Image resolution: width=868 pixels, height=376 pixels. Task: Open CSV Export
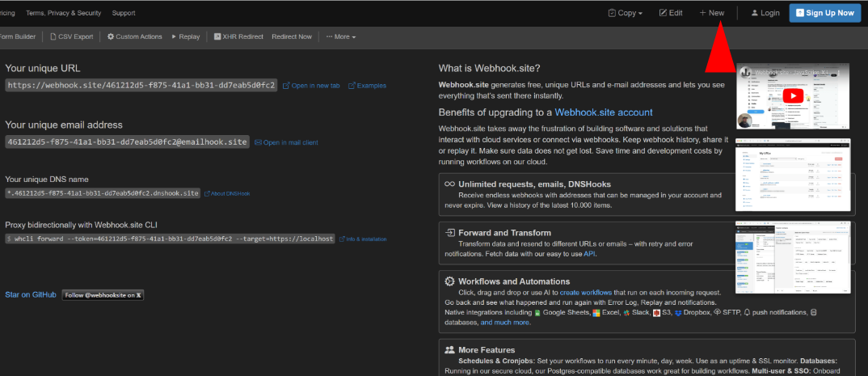[71, 36]
